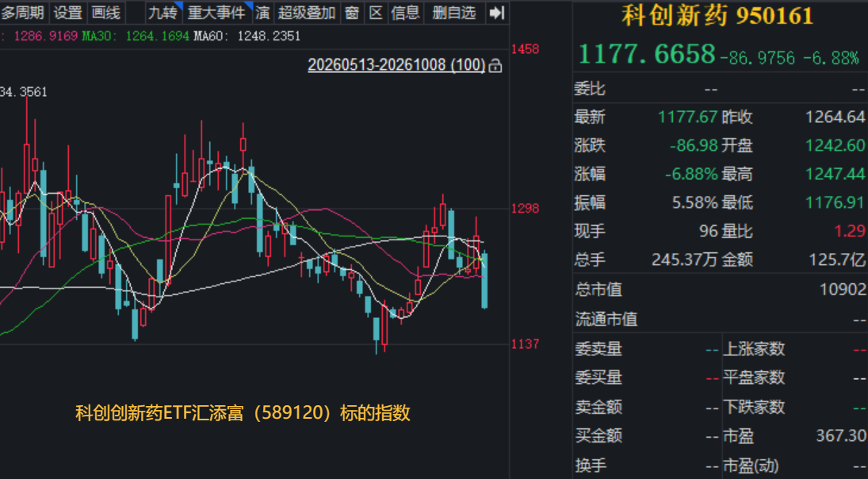Click the 金额 value 125.7亿
This screenshot has width=868, height=479.
[x=837, y=259]
